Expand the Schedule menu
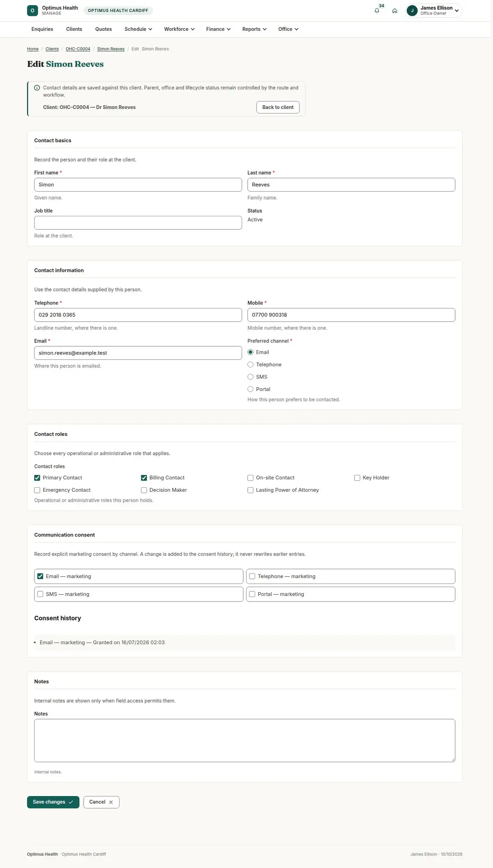Image resolution: width=493 pixels, height=868 pixels. (x=138, y=29)
